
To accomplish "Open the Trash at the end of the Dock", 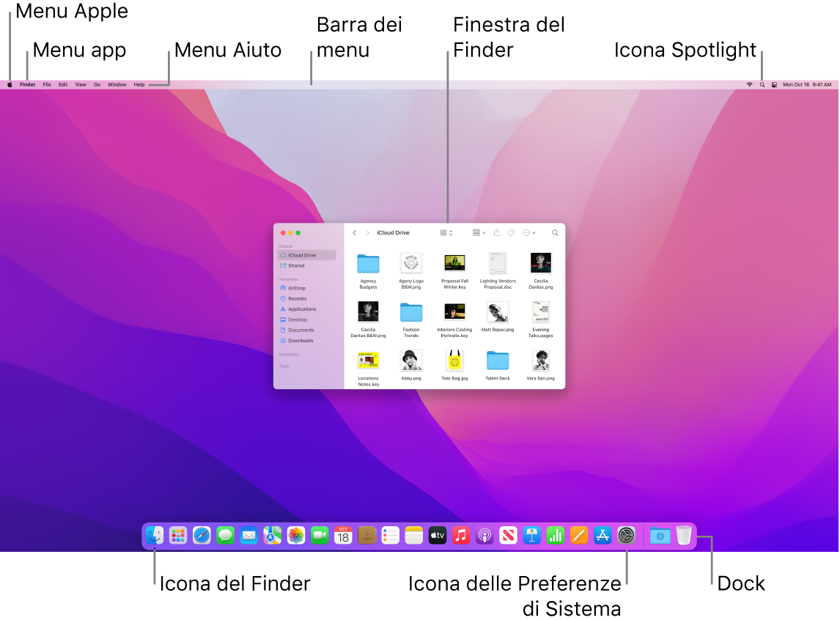I will [683, 535].
